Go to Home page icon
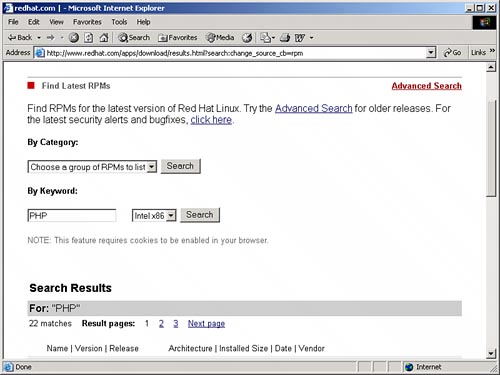This screenshot has height=375, width=500. point(104,38)
